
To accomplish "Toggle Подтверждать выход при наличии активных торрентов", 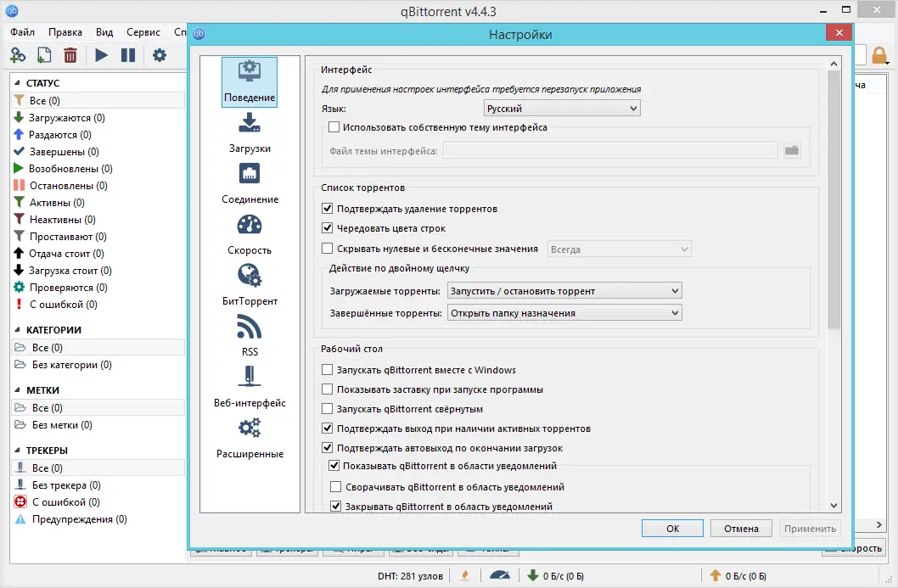I will click(327, 428).
